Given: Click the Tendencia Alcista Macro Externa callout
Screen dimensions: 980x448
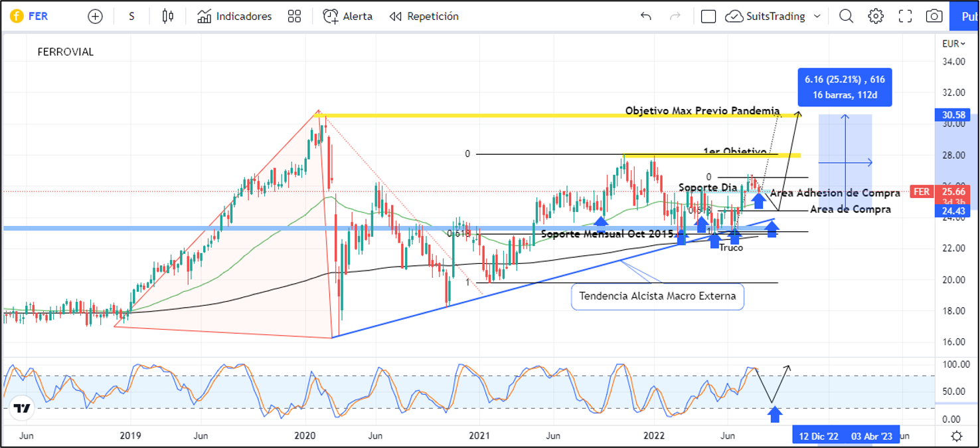Looking at the screenshot, I should click(x=657, y=296).
